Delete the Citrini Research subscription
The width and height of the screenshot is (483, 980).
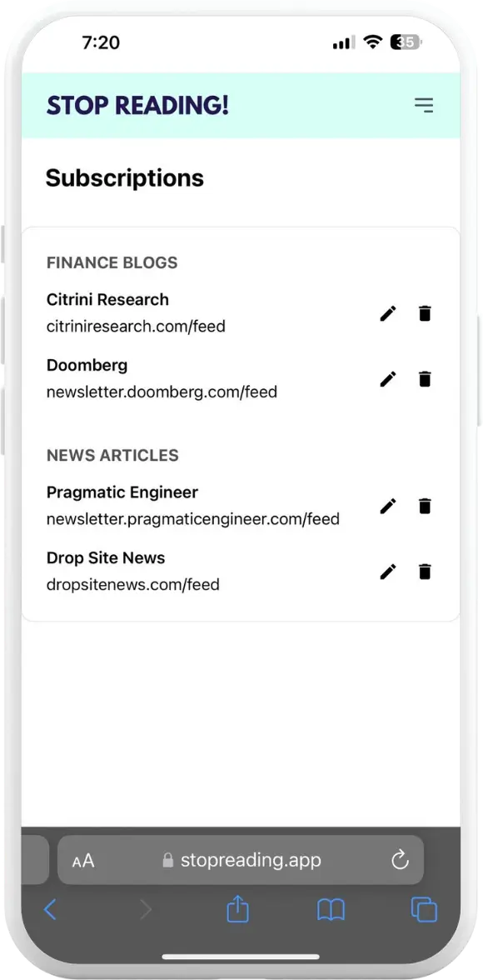pyautogui.click(x=425, y=313)
